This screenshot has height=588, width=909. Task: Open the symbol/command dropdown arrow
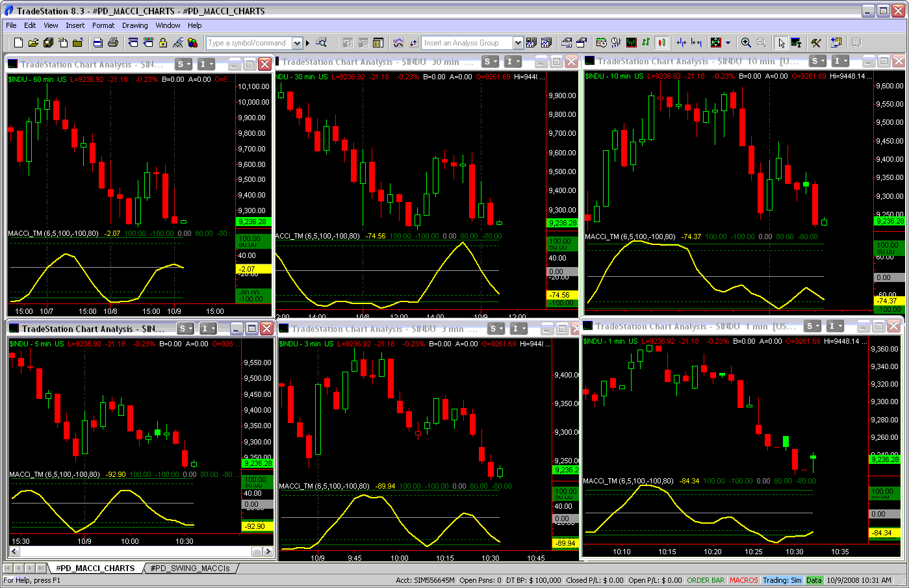click(298, 43)
